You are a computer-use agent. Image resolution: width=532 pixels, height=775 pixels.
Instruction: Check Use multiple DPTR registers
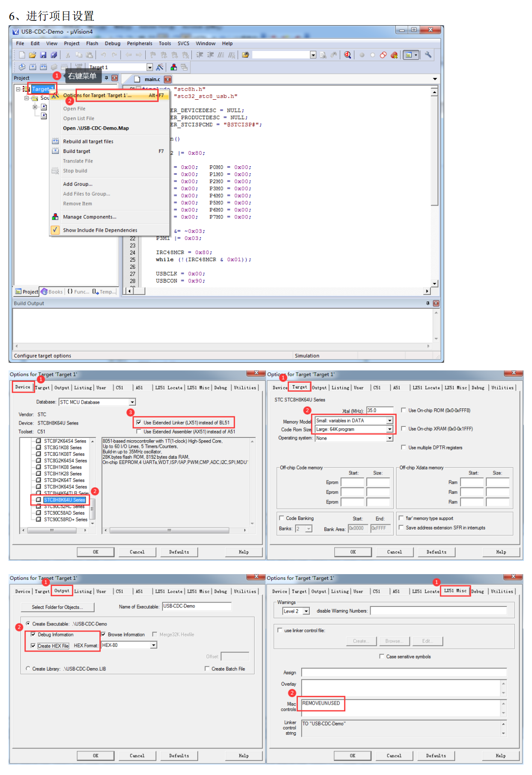(404, 447)
